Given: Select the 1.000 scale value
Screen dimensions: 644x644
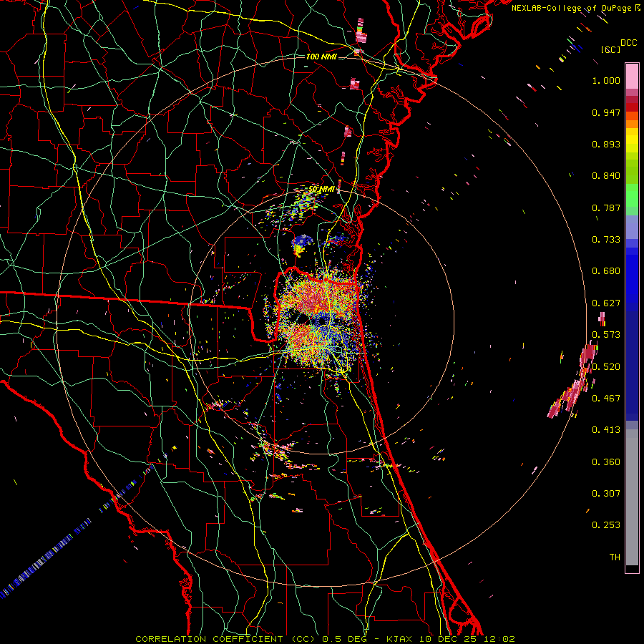Looking at the screenshot, I should click(606, 80).
